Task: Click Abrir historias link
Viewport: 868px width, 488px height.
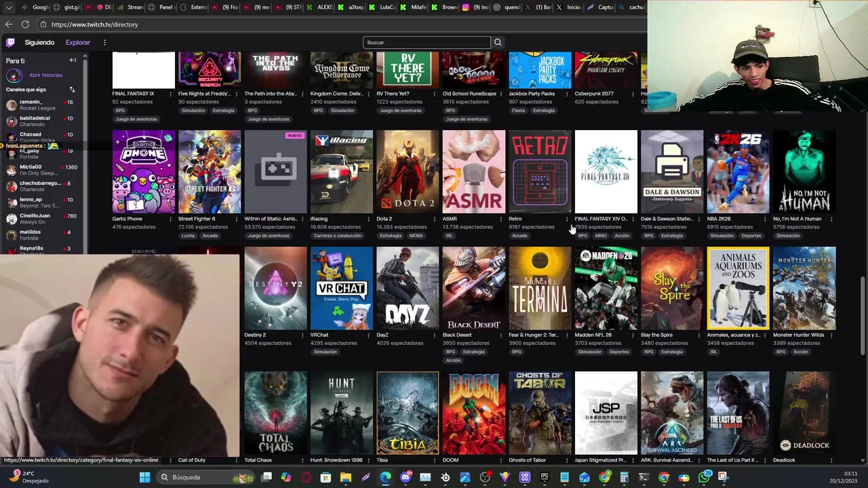Action: [x=45, y=75]
